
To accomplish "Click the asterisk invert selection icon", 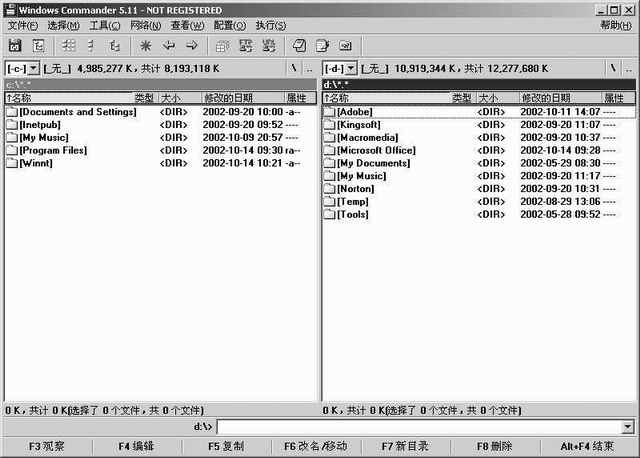I will (145, 46).
